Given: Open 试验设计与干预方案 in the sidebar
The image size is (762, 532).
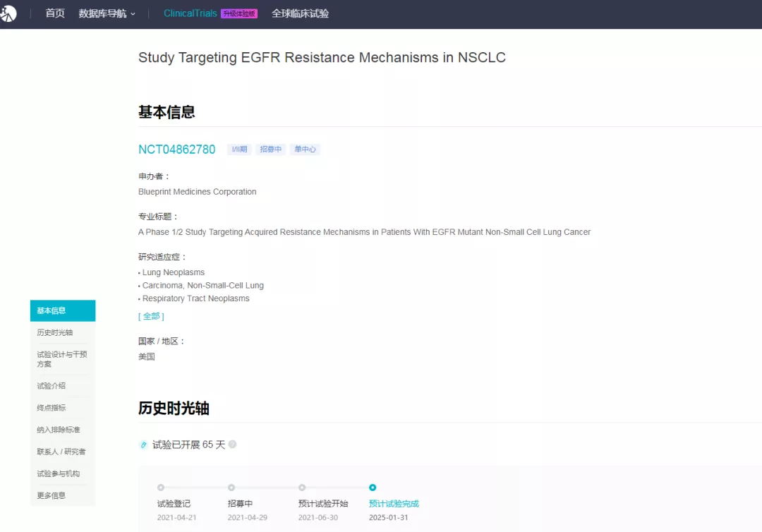Looking at the screenshot, I should click(x=62, y=359).
